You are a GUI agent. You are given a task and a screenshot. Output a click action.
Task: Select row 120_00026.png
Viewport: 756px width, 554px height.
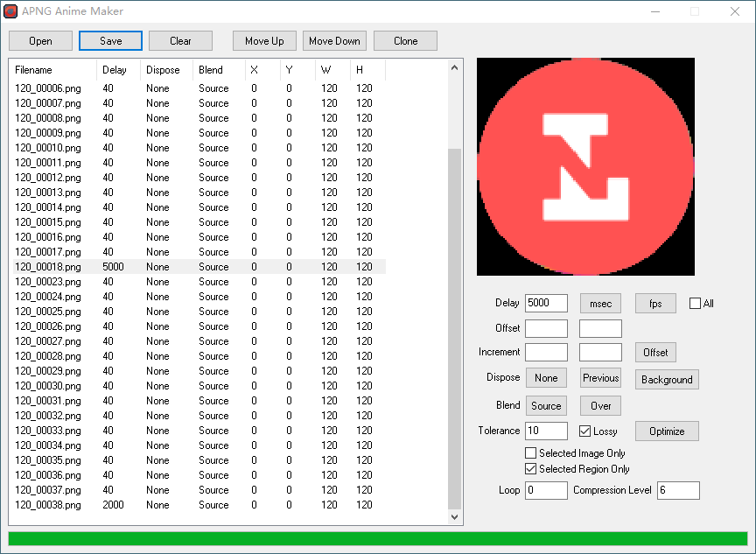[199, 326]
